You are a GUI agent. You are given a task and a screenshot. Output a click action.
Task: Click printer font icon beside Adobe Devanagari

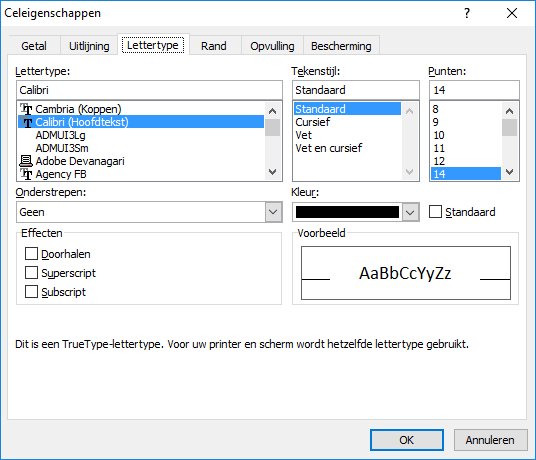point(26,161)
